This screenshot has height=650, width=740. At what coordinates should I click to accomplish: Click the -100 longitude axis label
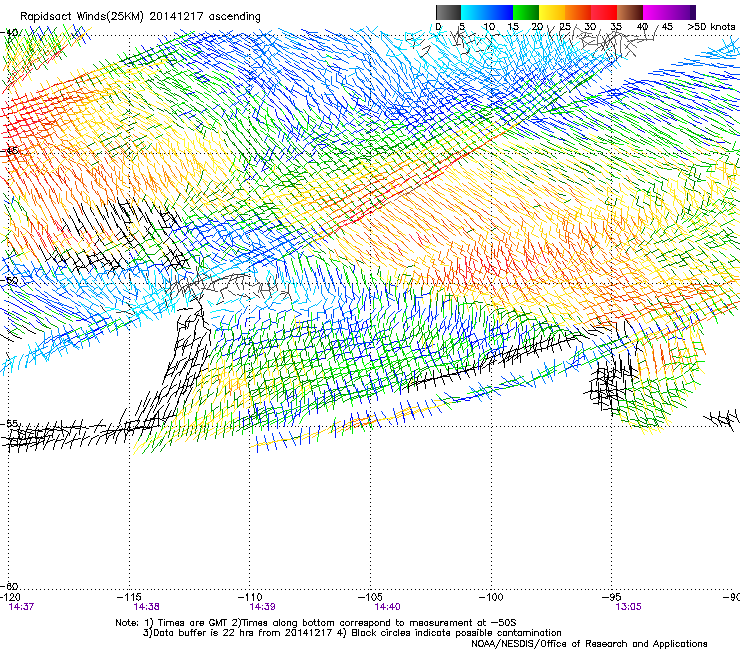pyautogui.click(x=491, y=597)
